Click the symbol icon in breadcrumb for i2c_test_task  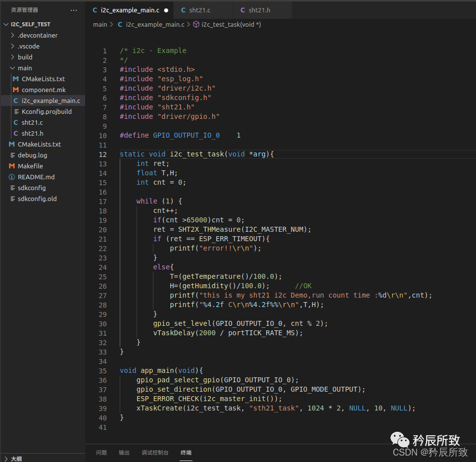pyautogui.click(x=196, y=24)
